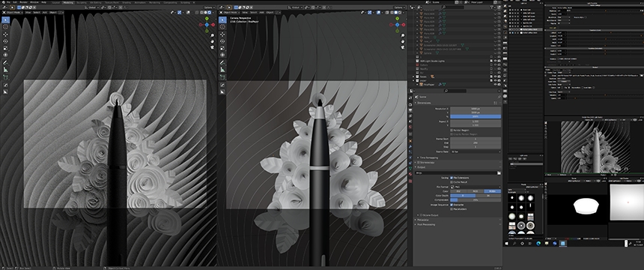Open the Modifiers wrench properties tab
Image resolution: width=644 pixels, height=270 pixels.
(410, 145)
